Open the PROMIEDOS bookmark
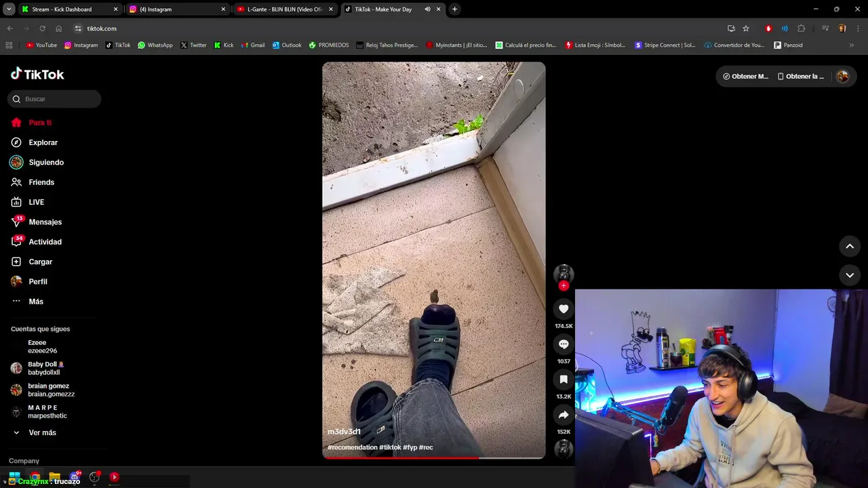 point(329,45)
